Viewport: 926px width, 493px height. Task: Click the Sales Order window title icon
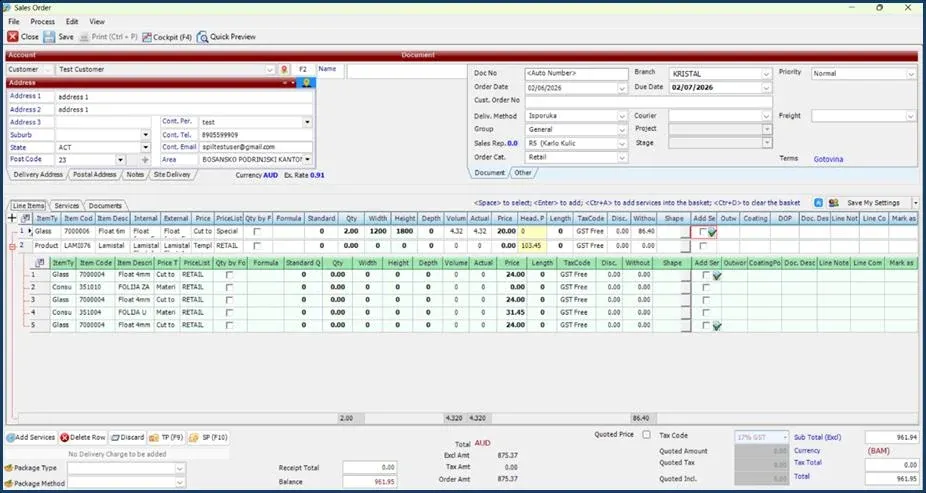[x=7, y=8]
